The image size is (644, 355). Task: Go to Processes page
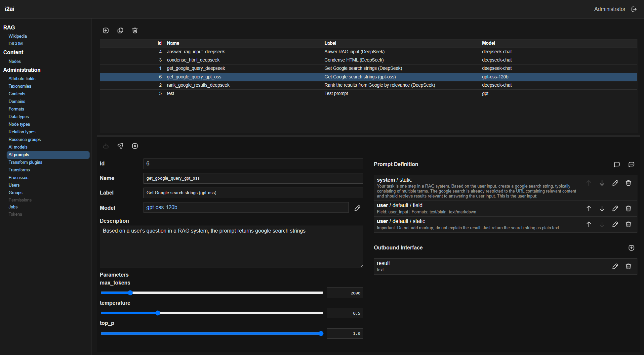(x=19, y=177)
